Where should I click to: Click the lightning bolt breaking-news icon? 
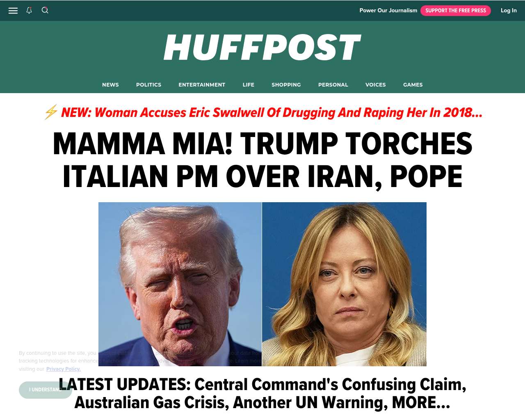click(x=51, y=112)
